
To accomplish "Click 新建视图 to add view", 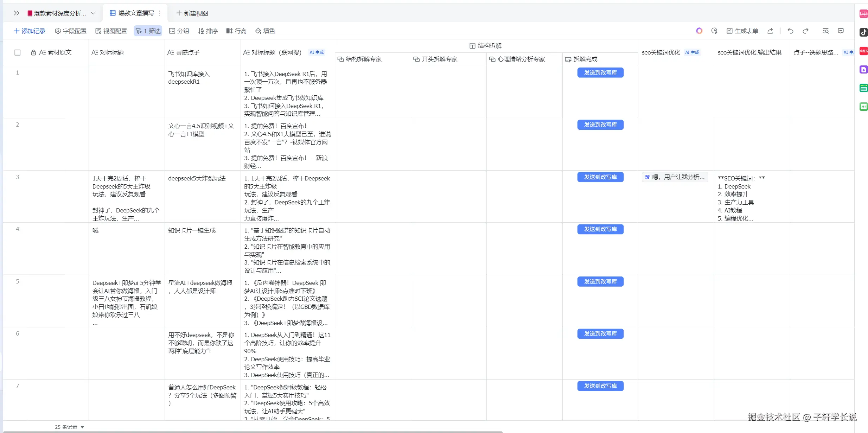I will [192, 13].
